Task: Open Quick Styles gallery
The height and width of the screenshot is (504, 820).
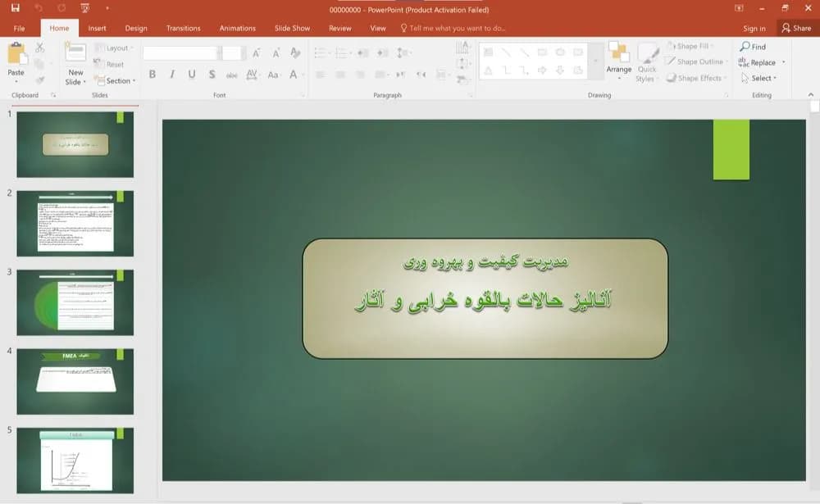Action: tap(647, 62)
